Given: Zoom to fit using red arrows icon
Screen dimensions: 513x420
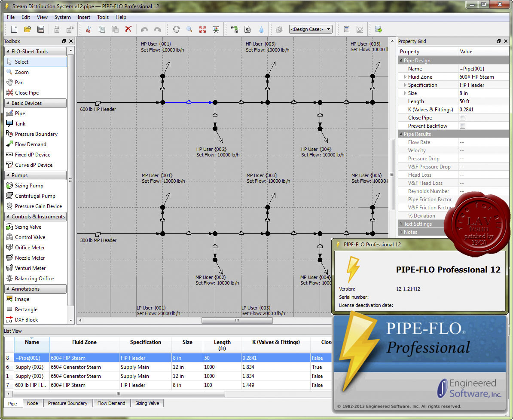Looking at the screenshot, I should (202, 30).
